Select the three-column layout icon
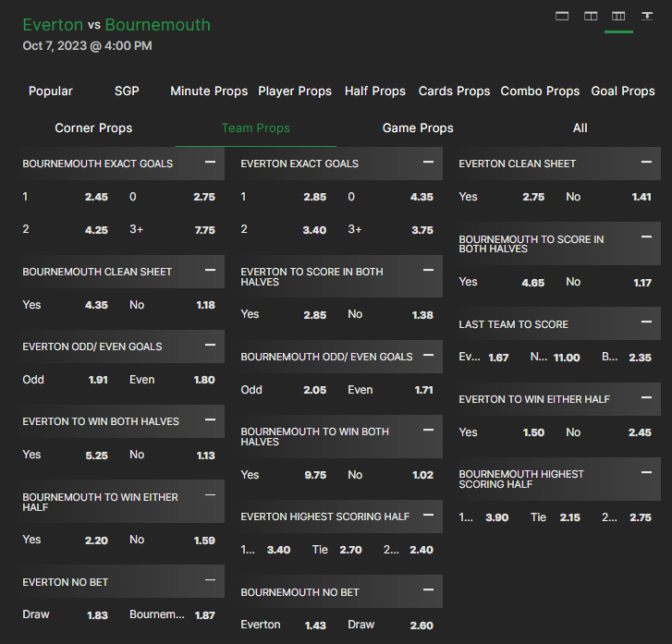This screenshot has width=672, height=644. (x=618, y=17)
